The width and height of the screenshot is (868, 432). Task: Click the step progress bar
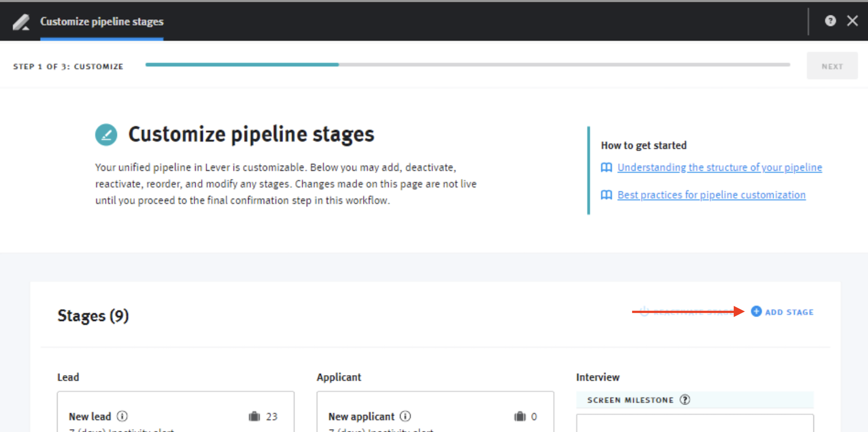click(x=467, y=65)
